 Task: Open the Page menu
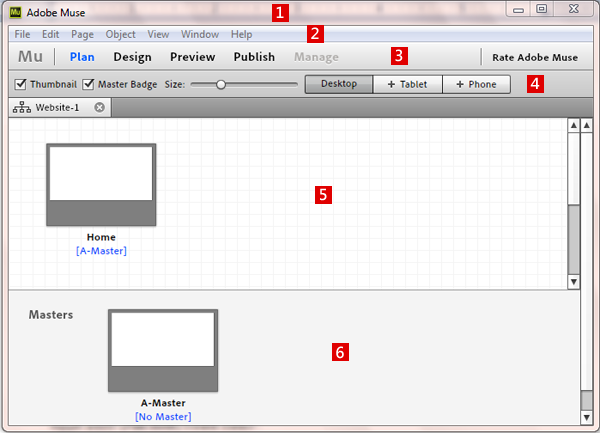(82, 34)
